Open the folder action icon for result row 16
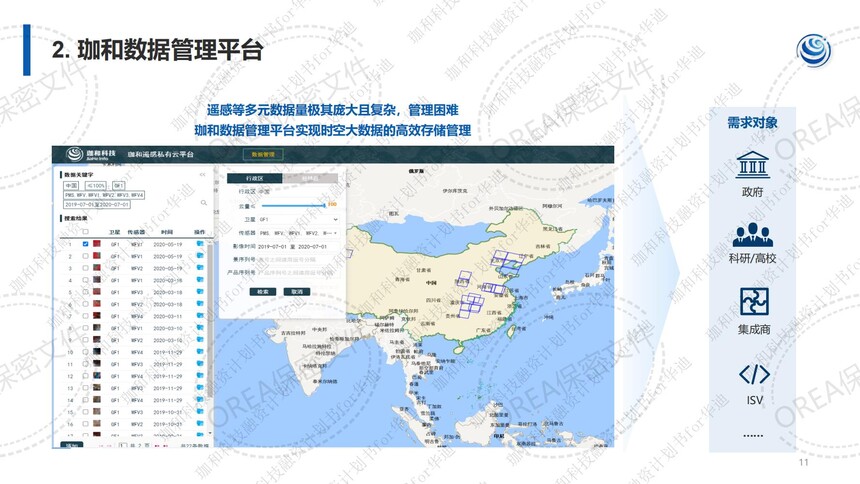The image size is (860, 484). tap(200, 424)
